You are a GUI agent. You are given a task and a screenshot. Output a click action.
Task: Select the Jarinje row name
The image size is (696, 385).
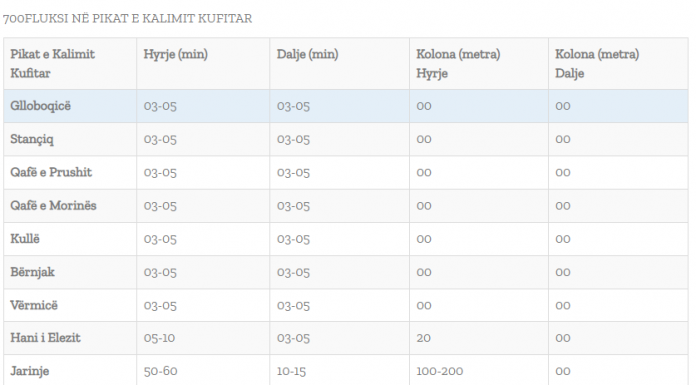tap(29, 371)
